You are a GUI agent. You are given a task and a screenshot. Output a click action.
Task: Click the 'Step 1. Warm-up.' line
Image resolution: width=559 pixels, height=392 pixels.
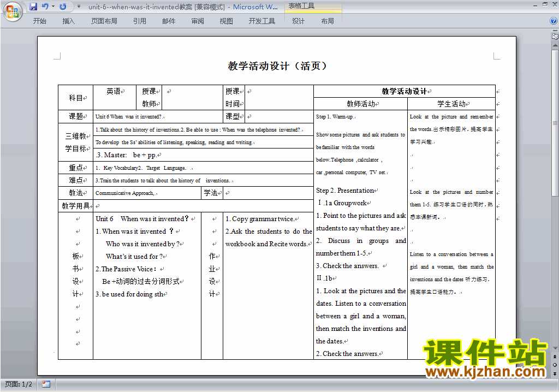[x=335, y=117]
